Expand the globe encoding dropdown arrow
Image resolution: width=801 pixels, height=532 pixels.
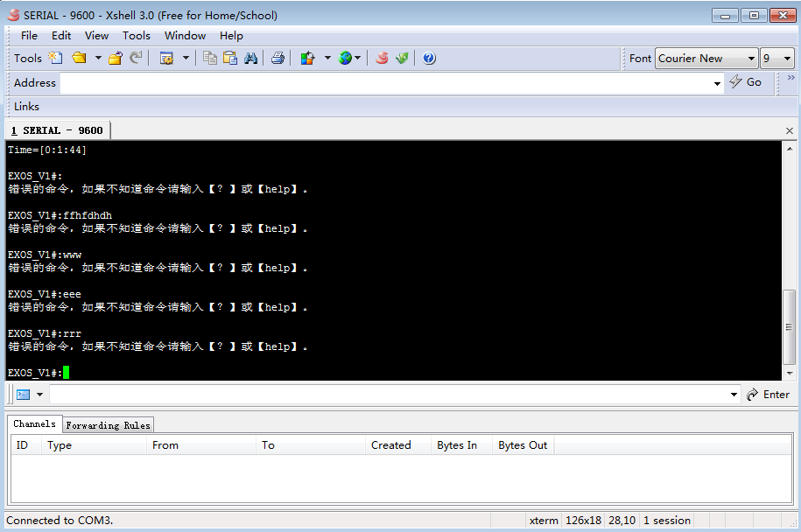[357, 59]
